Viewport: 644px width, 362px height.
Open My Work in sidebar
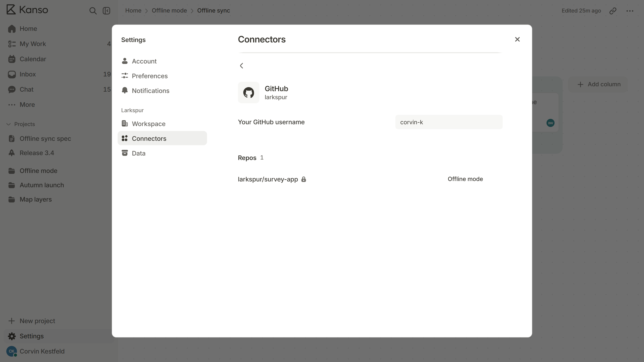click(59, 44)
